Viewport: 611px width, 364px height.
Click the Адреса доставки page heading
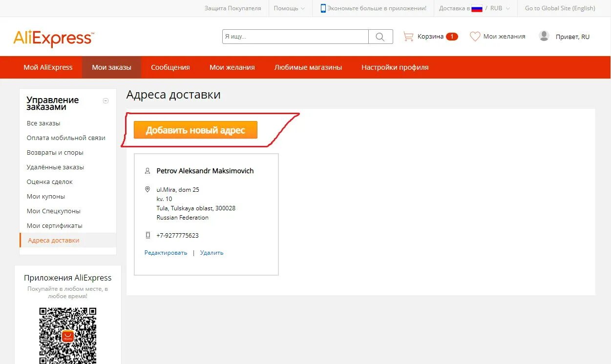[173, 95]
